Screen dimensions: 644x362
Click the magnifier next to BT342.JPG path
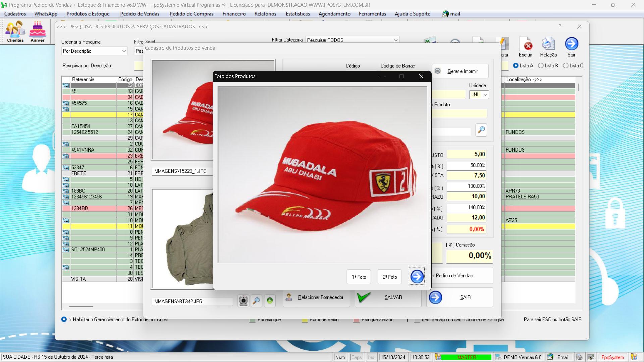[256, 301]
